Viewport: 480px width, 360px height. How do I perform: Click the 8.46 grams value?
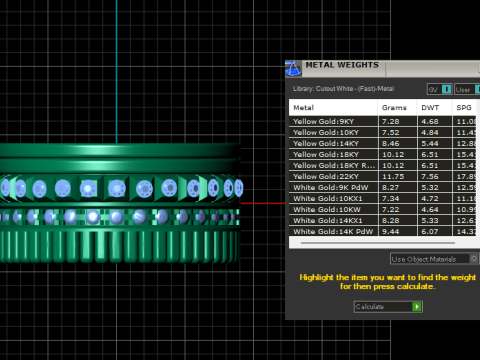tap(391, 143)
